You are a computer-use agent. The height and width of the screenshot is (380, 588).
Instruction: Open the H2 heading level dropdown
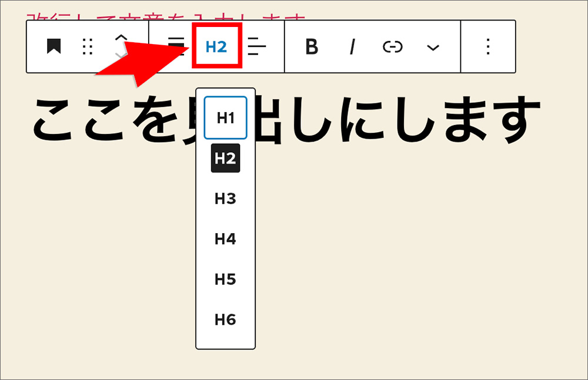[x=216, y=46]
